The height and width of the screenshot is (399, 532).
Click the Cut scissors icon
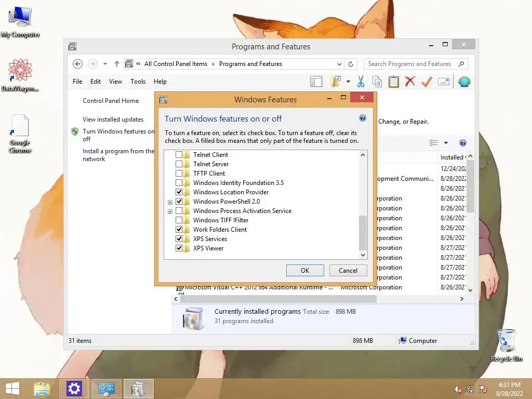click(x=361, y=82)
